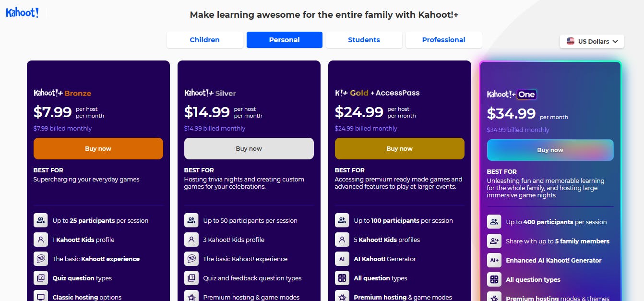Click Bronze plan participants icon

point(40,220)
